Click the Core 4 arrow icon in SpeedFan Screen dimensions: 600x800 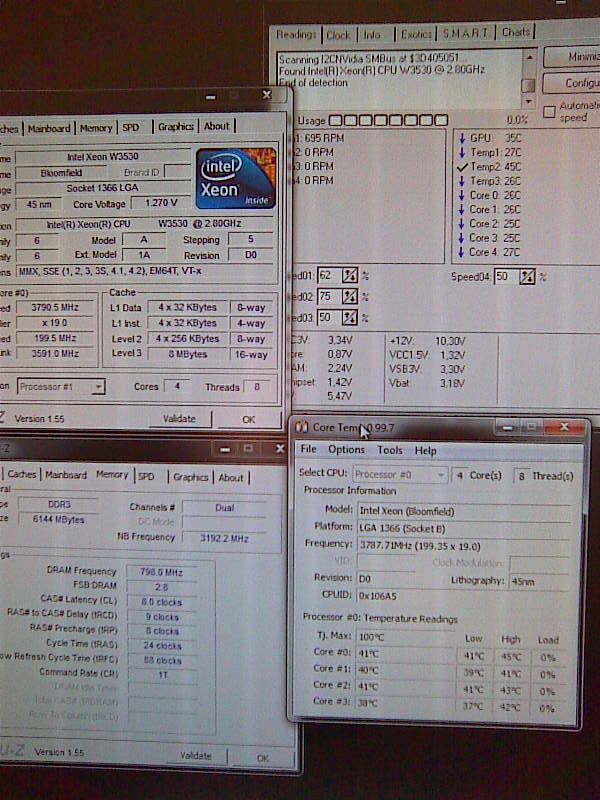coord(462,252)
